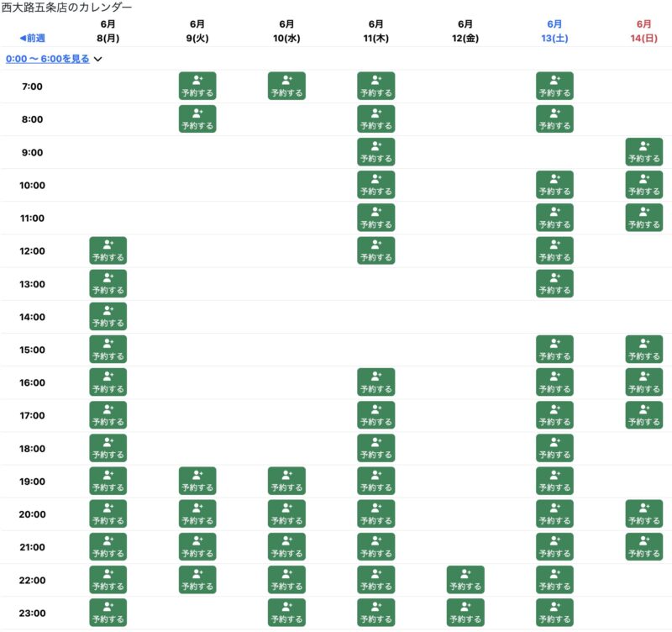Book Sunday June 14 at 15:00
Image resolution: width=672 pixels, height=632 pixels.
643,349
